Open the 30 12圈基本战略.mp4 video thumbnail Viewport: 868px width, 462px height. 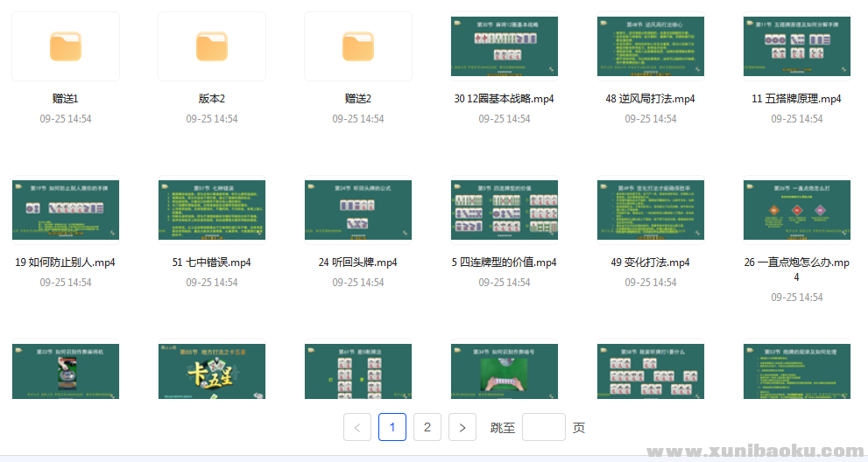click(505, 46)
